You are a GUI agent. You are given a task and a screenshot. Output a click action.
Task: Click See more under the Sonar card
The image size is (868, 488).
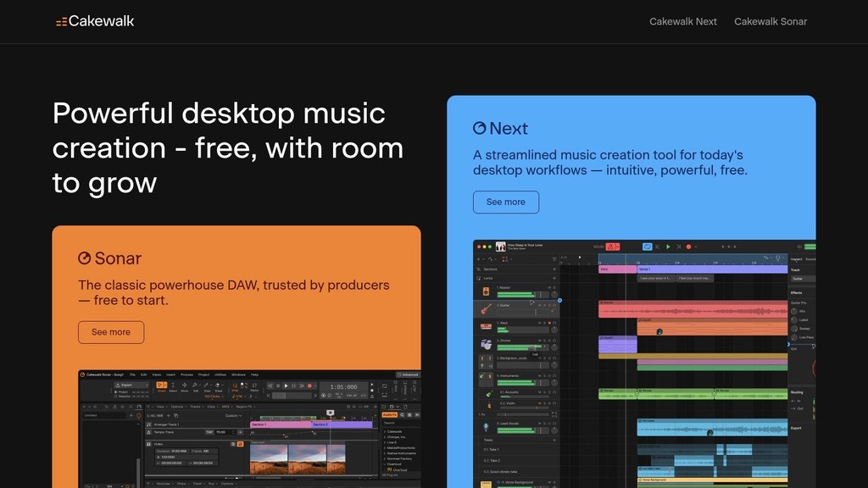110,332
